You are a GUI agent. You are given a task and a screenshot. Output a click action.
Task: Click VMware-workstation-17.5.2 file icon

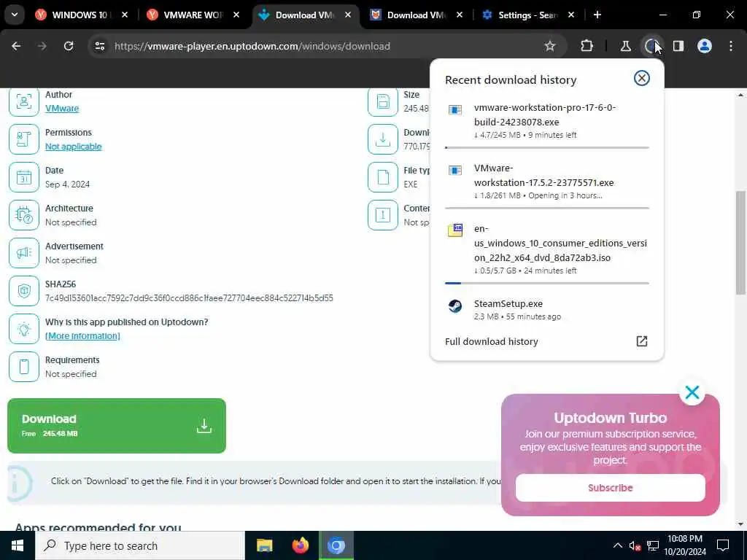coord(455,171)
